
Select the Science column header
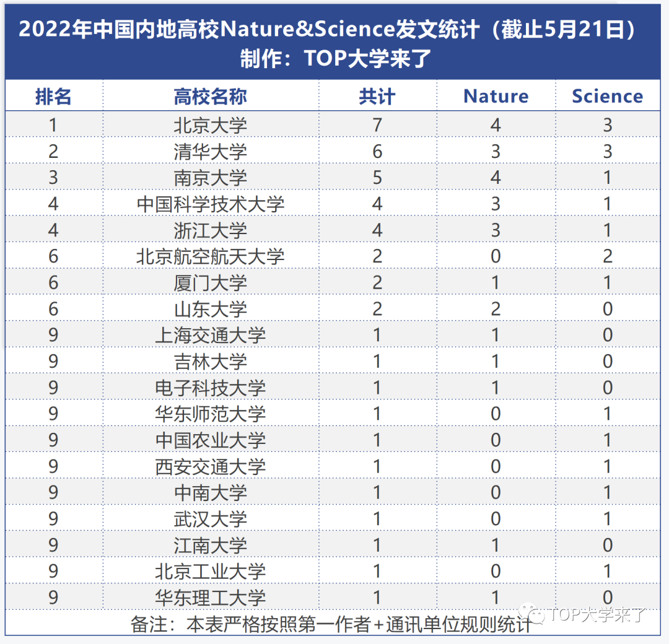pos(607,97)
